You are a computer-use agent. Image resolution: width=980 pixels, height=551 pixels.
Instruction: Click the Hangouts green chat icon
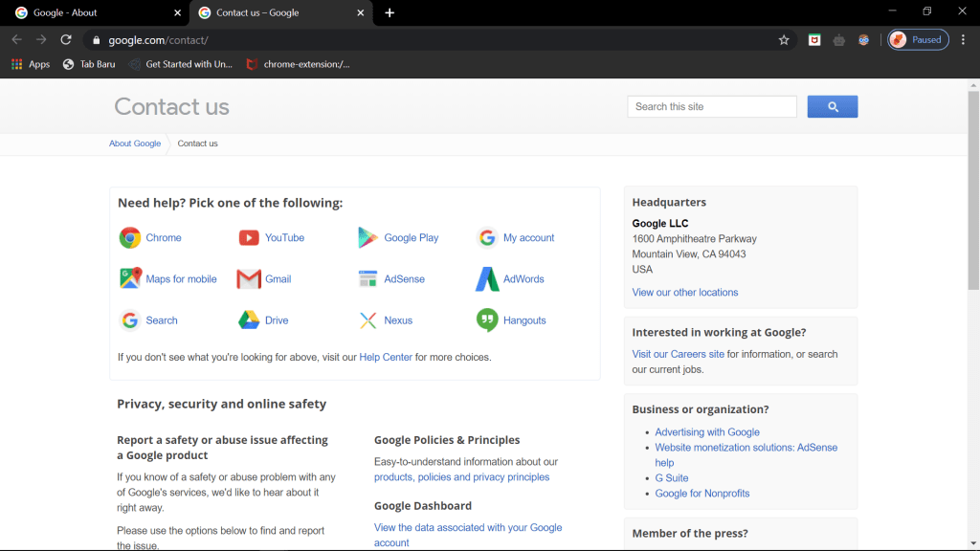click(487, 320)
